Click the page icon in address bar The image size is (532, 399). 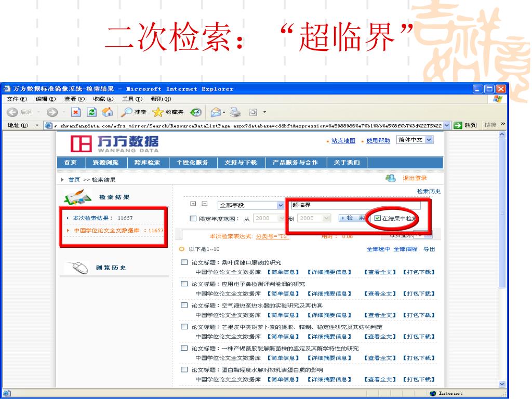[x=48, y=126]
